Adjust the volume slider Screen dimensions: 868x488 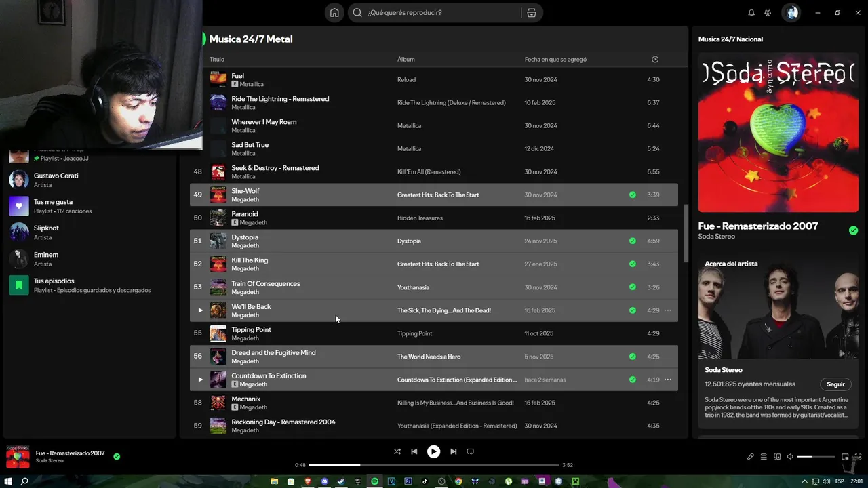816,457
